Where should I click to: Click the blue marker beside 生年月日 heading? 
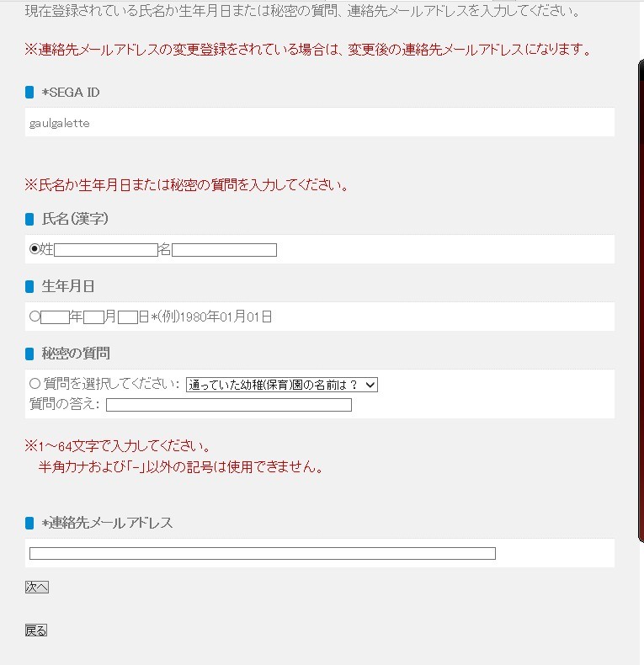(29, 286)
